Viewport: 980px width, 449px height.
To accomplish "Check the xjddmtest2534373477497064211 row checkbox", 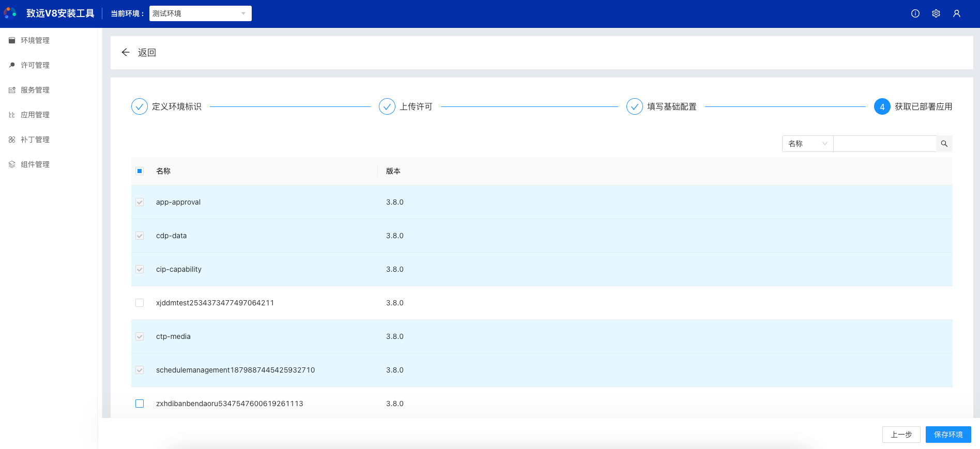I will tap(140, 303).
